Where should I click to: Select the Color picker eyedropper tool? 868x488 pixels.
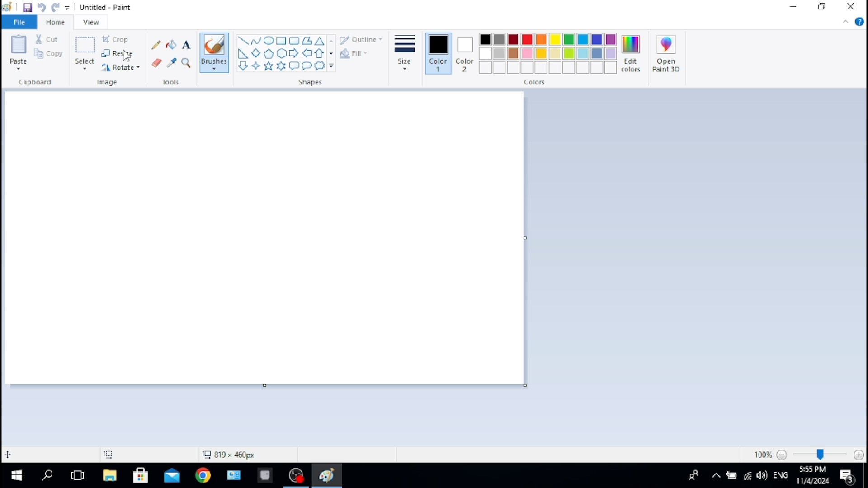point(171,63)
